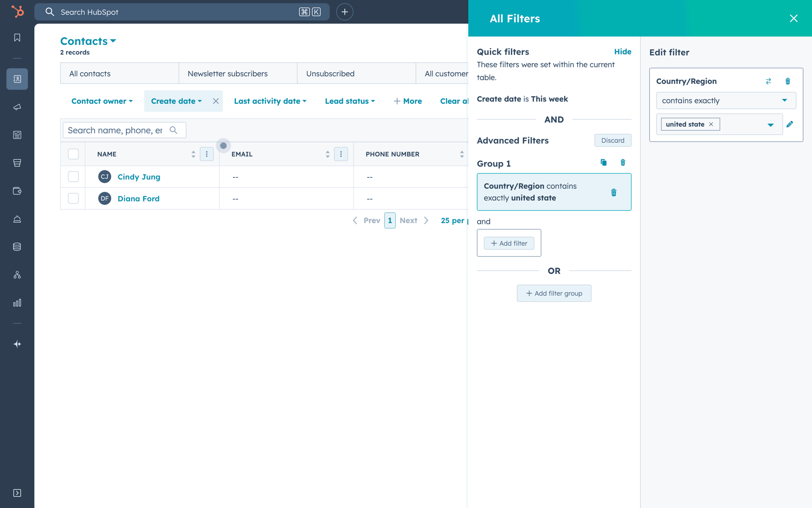Open the Diana Ford contact record
Image resolution: width=812 pixels, height=508 pixels.
point(138,198)
